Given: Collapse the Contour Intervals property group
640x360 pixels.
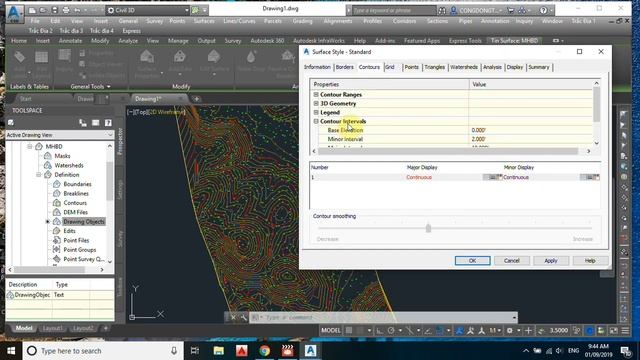Looking at the screenshot, I should tap(316, 121).
